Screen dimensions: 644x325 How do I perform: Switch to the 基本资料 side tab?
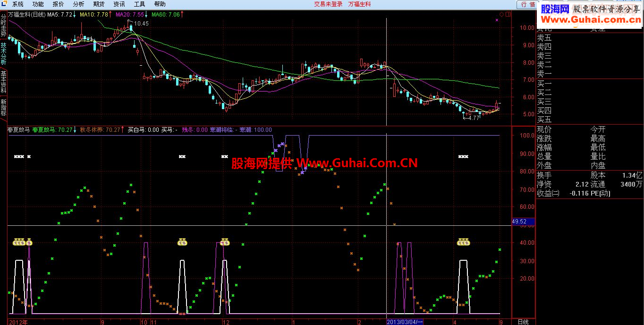click(x=3, y=82)
